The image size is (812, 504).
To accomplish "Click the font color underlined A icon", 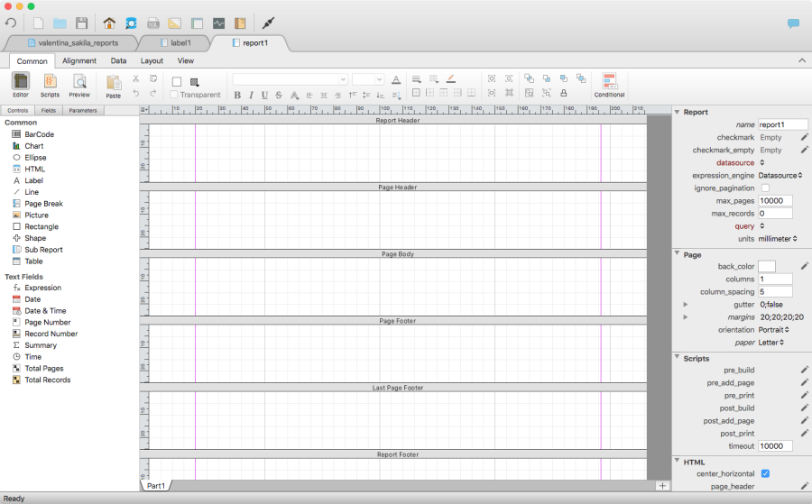I will [x=396, y=79].
